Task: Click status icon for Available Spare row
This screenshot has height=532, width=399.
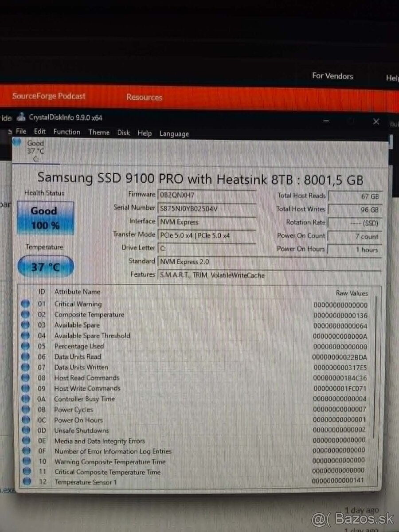Action: pos(25,325)
